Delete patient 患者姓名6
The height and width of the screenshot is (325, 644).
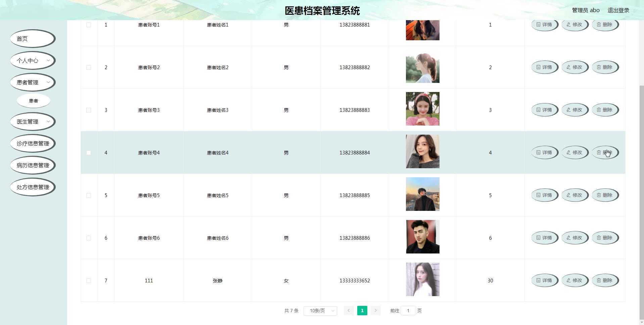pos(605,238)
